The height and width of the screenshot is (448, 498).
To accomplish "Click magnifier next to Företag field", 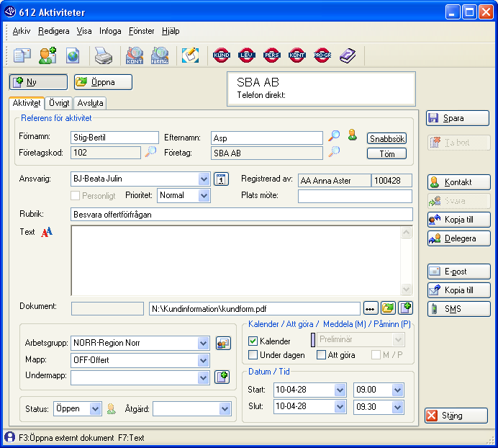I will 334,151.
